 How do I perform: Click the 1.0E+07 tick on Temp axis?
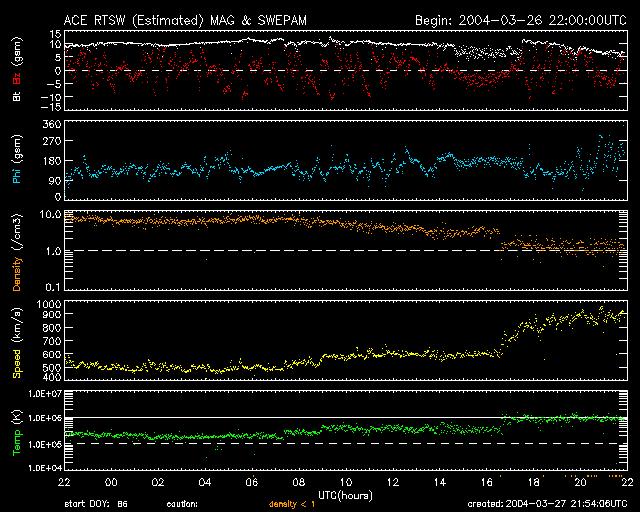[40, 393]
